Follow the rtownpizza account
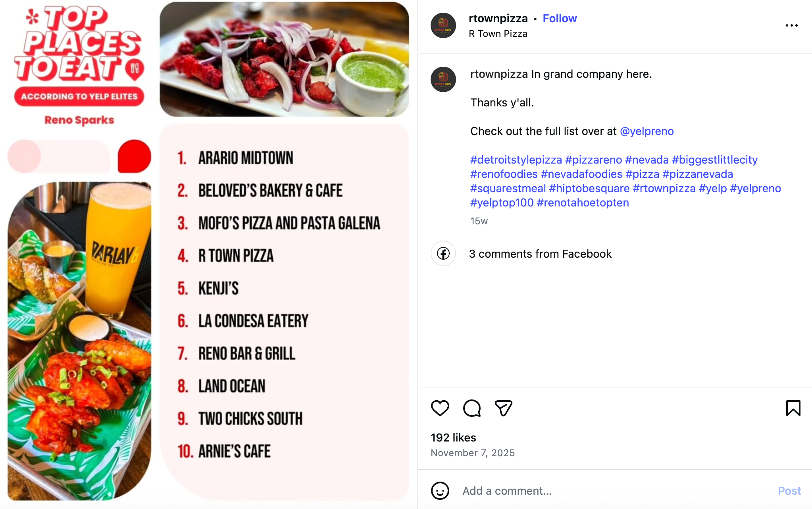This screenshot has height=509, width=812. click(560, 18)
